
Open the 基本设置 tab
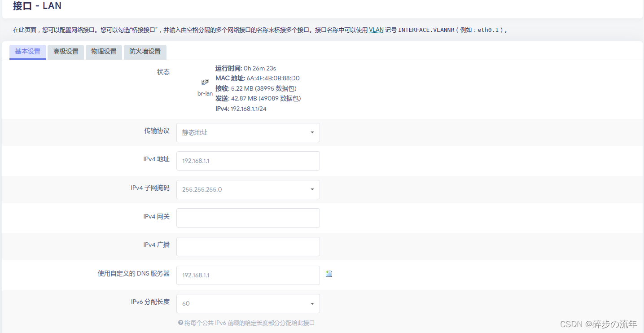28,52
